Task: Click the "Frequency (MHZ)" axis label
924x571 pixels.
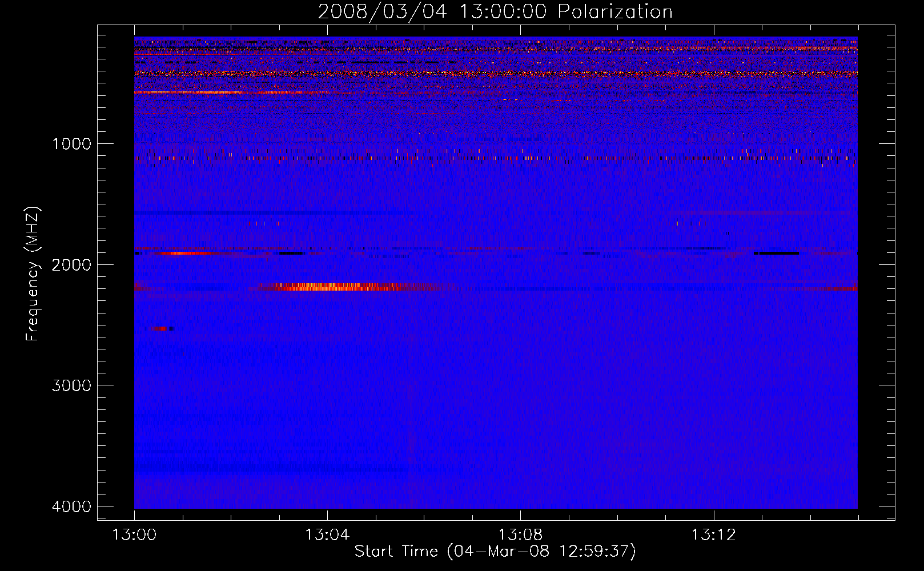Action: (x=33, y=274)
